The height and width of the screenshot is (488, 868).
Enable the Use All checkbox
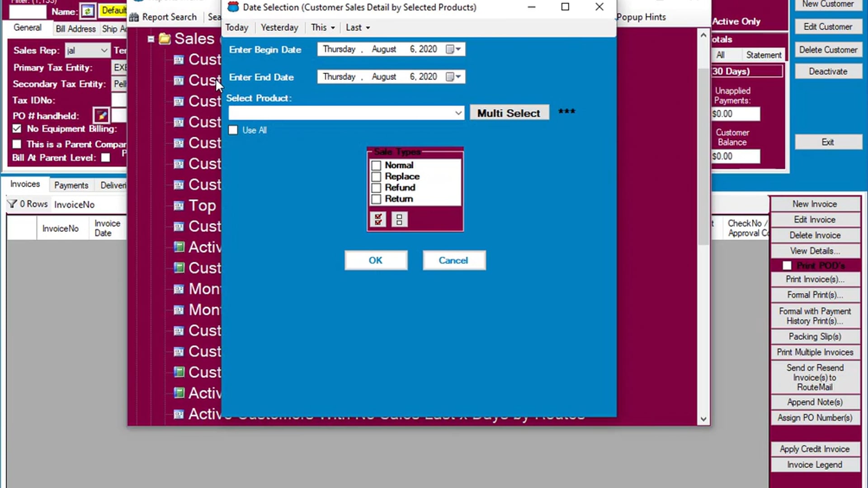point(233,130)
